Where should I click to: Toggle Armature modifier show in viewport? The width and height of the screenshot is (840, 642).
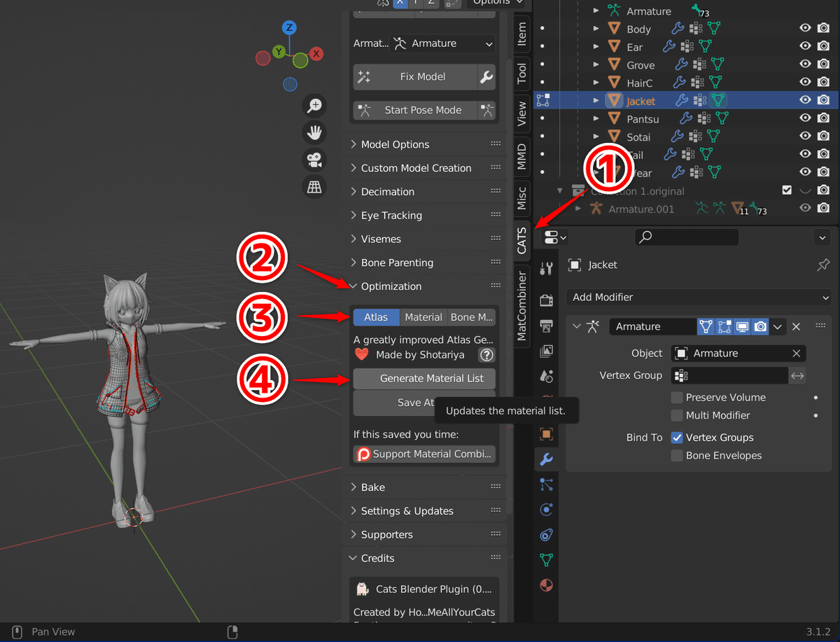tap(742, 326)
